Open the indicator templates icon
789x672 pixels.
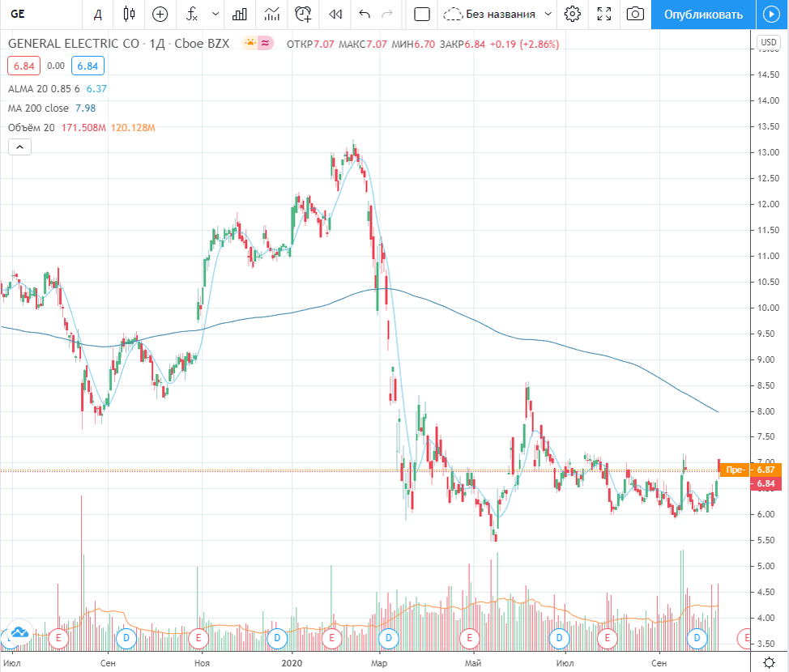coord(271,14)
